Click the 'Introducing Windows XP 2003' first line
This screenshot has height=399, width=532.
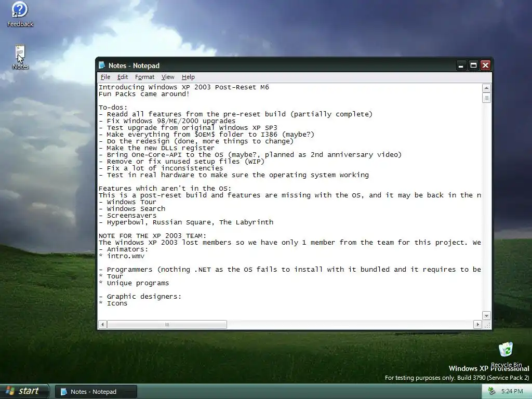pyautogui.click(x=184, y=87)
